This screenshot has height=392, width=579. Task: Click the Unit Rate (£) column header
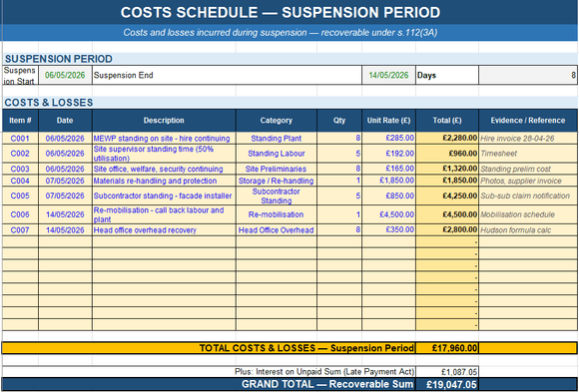coord(389,121)
